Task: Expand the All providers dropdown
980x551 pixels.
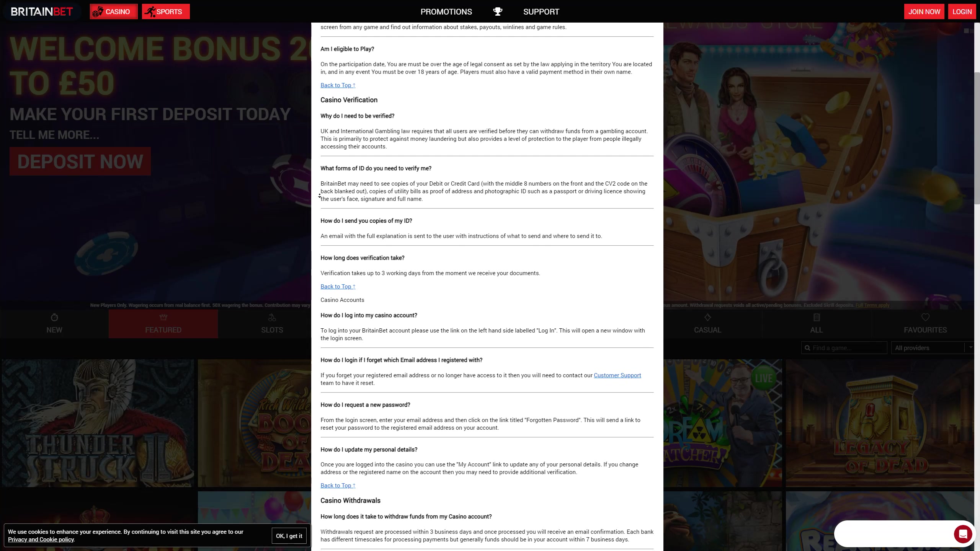Action: pyautogui.click(x=931, y=348)
